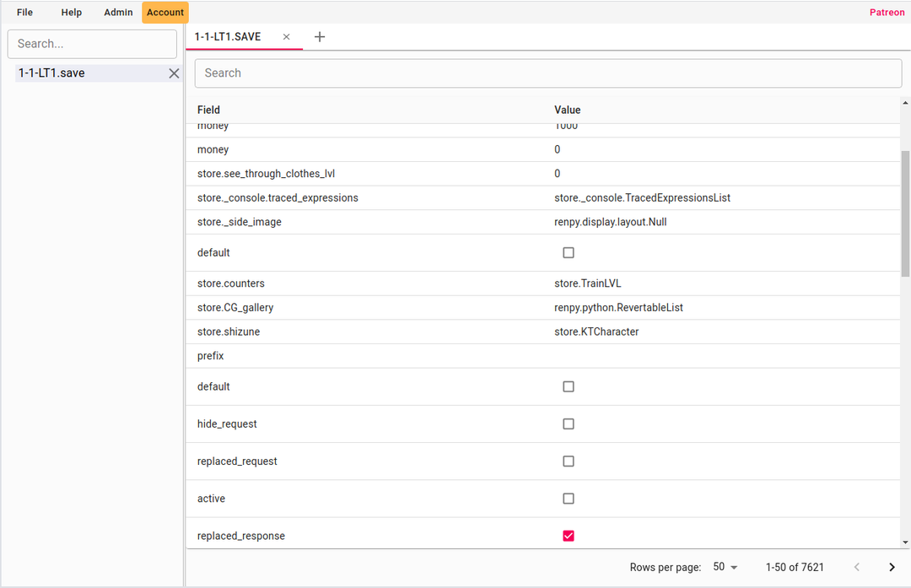Open the Admin menu
Screen dimensions: 911x588
click(x=118, y=13)
